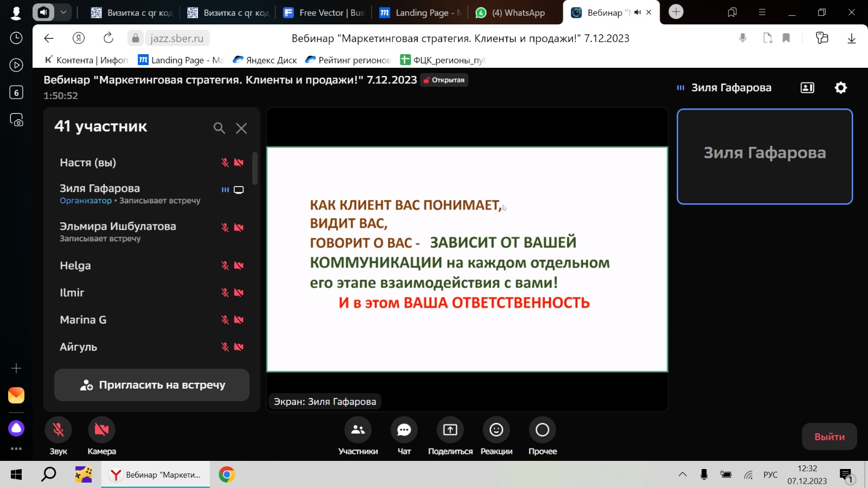Reload the page with the refresh icon

(108, 38)
